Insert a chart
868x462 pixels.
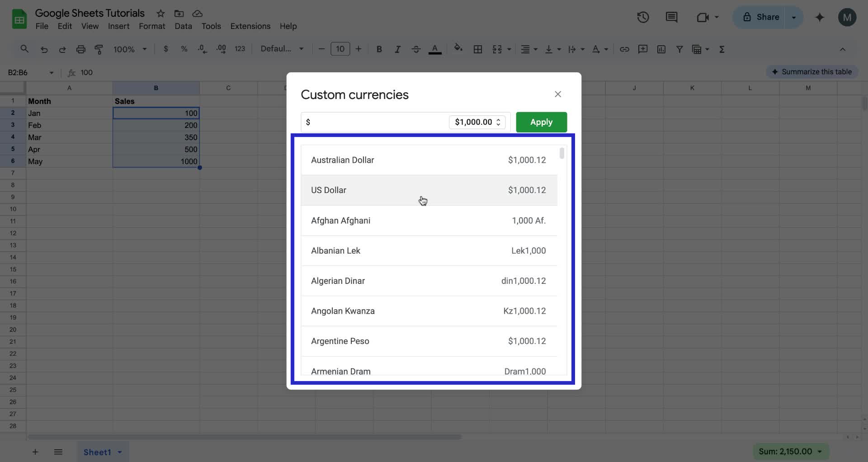[661, 49]
